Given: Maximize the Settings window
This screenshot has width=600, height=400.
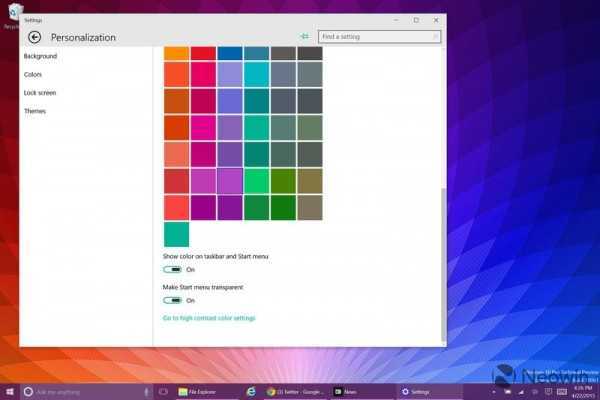Looking at the screenshot, I should point(416,20).
